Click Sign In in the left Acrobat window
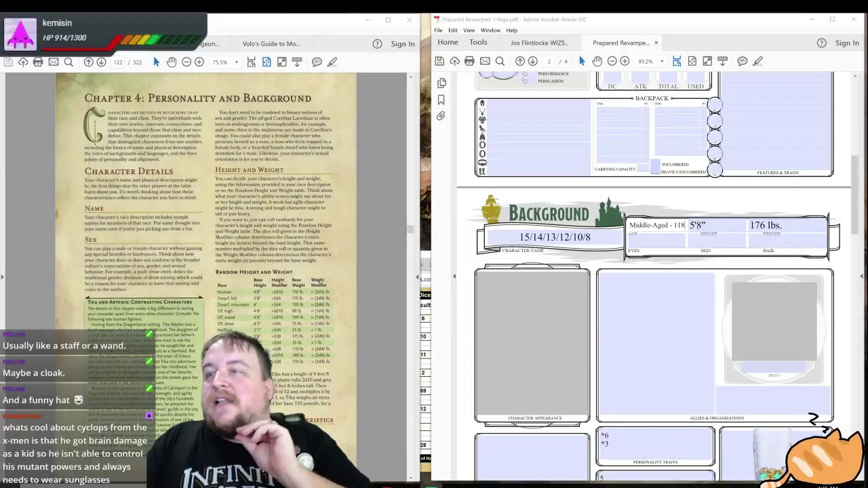This screenshot has width=868, height=488. tap(403, 44)
